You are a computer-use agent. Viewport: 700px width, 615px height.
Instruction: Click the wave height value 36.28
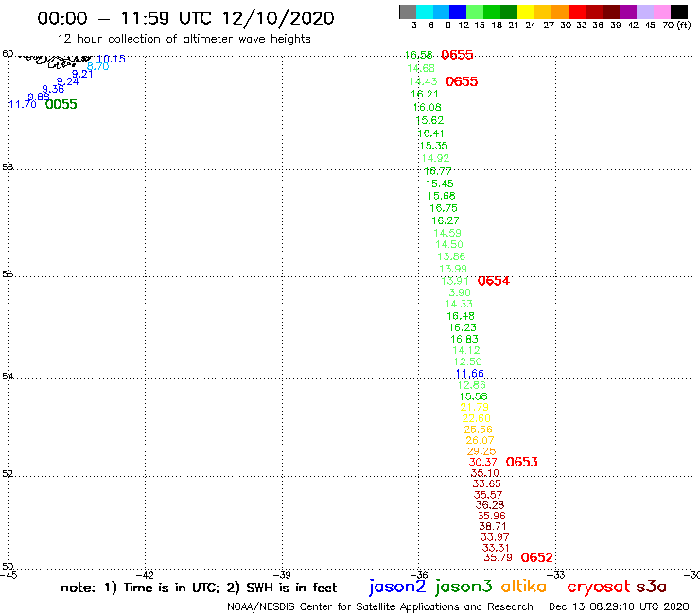coord(490,505)
